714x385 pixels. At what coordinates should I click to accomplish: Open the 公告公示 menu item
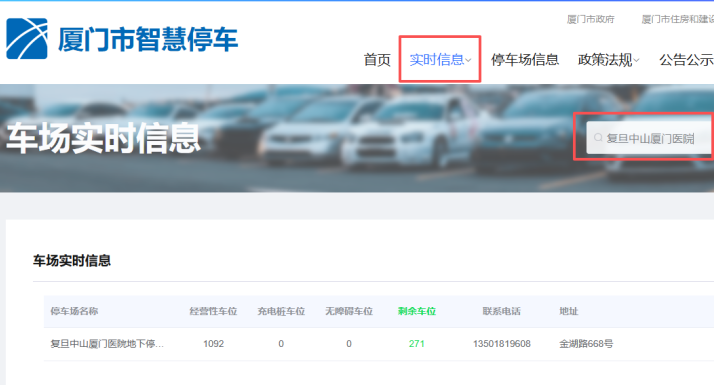pyautogui.click(x=687, y=60)
